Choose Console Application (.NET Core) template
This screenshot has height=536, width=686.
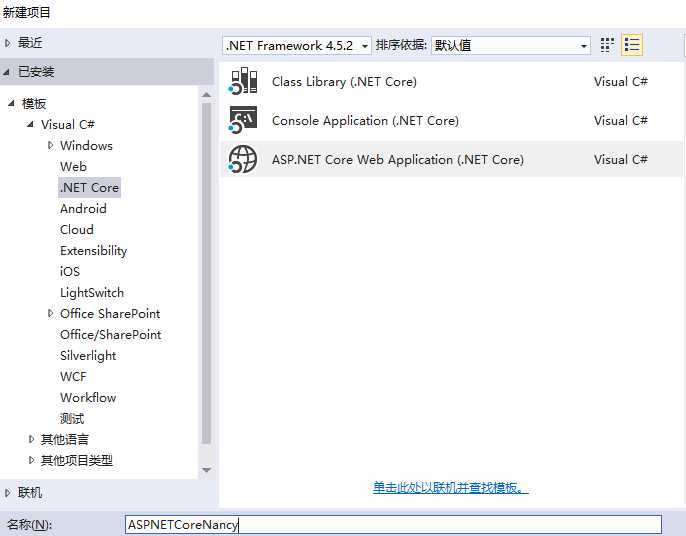click(452, 120)
